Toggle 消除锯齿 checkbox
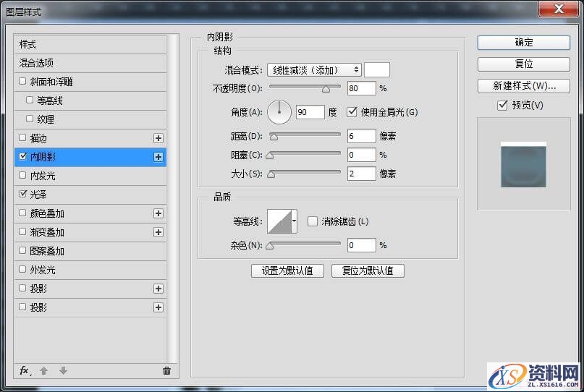Screen dimensions: 584x392 pyautogui.click(x=313, y=221)
